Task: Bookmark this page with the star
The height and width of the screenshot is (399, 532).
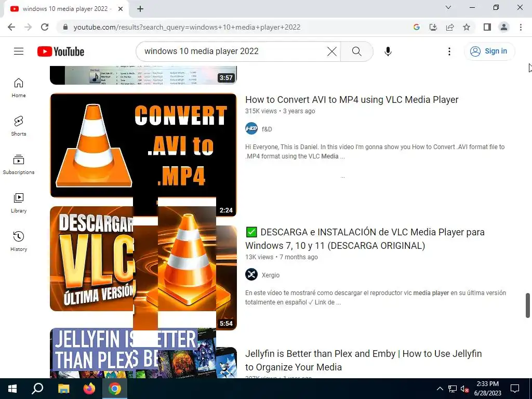Action: tap(467, 27)
